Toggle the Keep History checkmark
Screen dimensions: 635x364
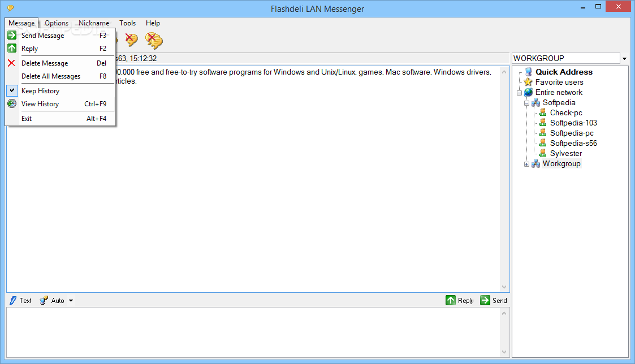(12, 90)
